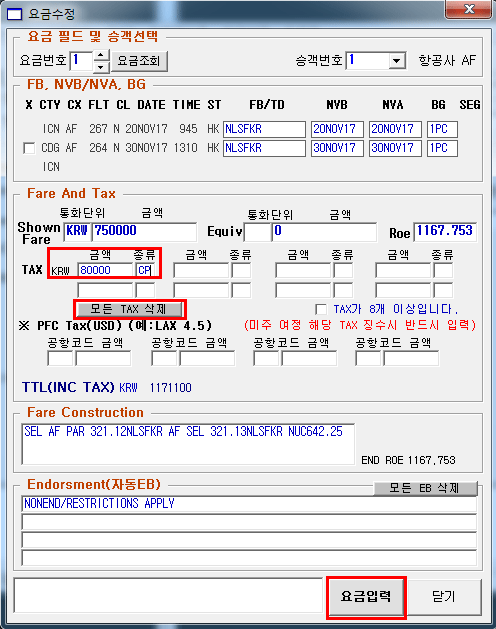
Task: Select the NONEND/RESTRICTIONS APPLY endorsement line
Action: tap(249, 504)
